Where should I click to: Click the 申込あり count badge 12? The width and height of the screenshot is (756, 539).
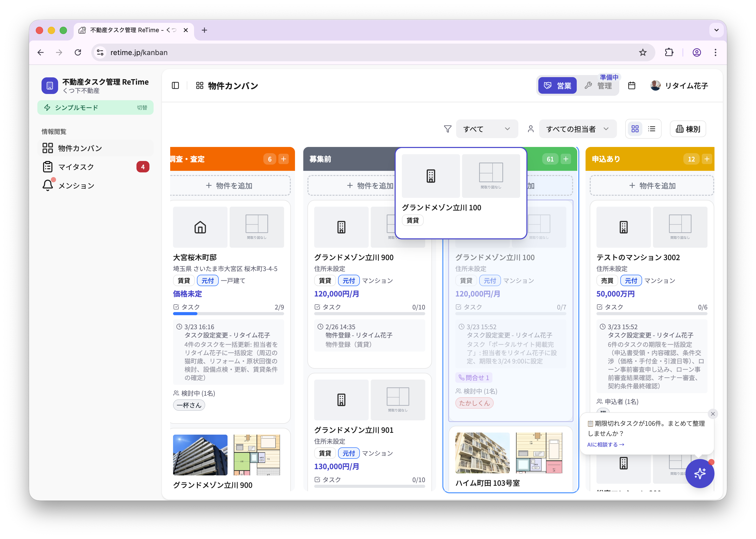tap(691, 159)
